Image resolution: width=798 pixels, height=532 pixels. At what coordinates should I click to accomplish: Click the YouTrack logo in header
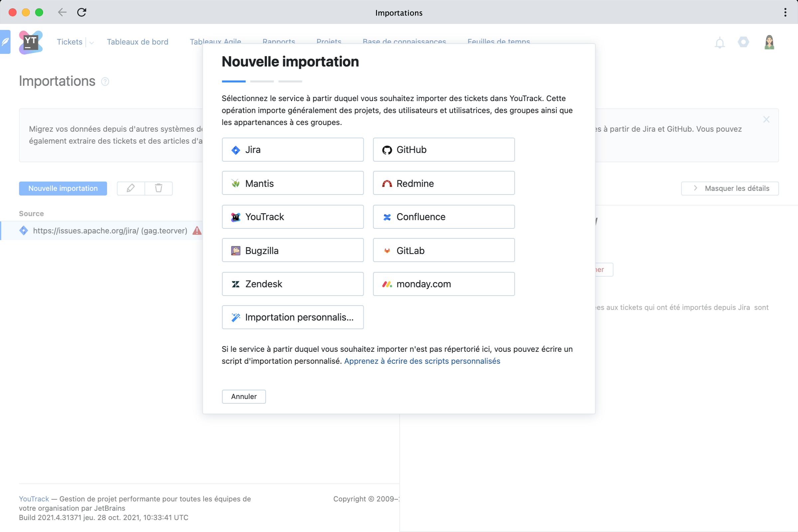[31, 43]
